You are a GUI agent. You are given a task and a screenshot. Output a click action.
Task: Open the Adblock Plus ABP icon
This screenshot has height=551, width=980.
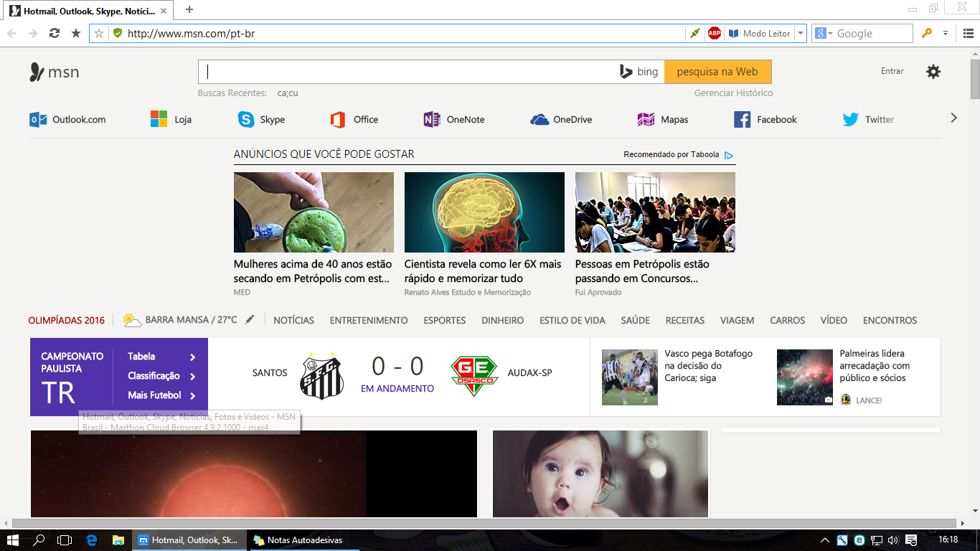715,33
